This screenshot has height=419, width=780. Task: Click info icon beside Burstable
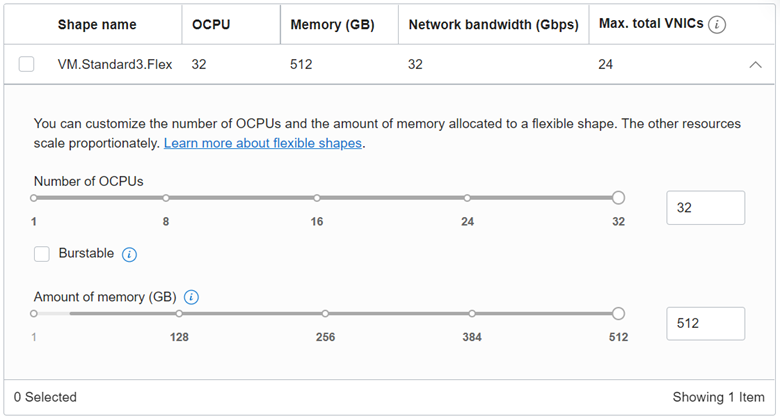(129, 255)
